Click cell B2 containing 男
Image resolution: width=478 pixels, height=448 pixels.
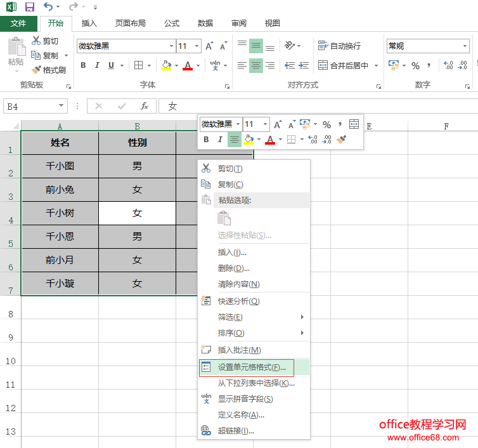click(x=137, y=166)
